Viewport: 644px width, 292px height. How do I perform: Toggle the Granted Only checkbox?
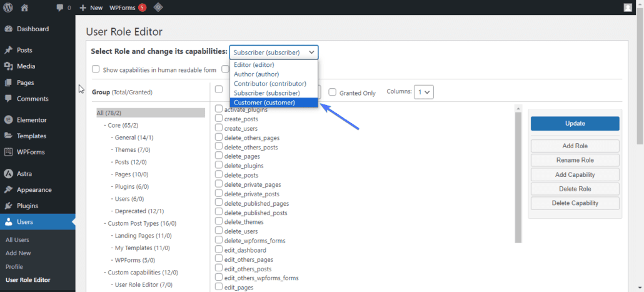click(332, 93)
